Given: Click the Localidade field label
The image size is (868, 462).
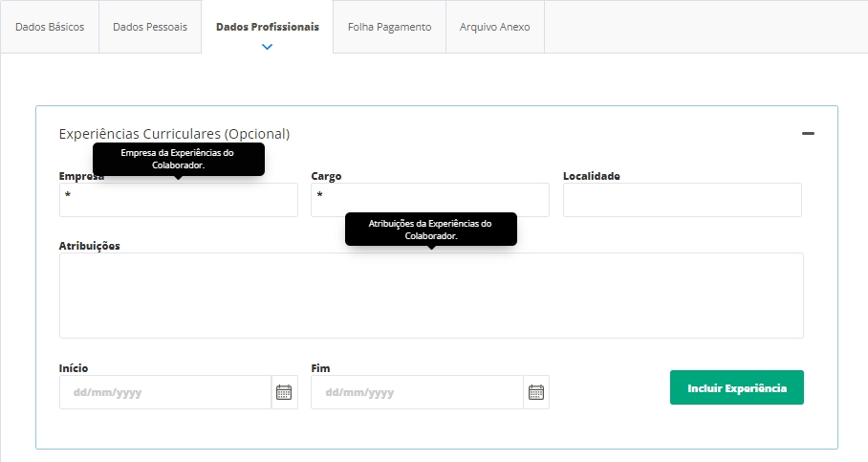Looking at the screenshot, I should [x=591, y=176].
